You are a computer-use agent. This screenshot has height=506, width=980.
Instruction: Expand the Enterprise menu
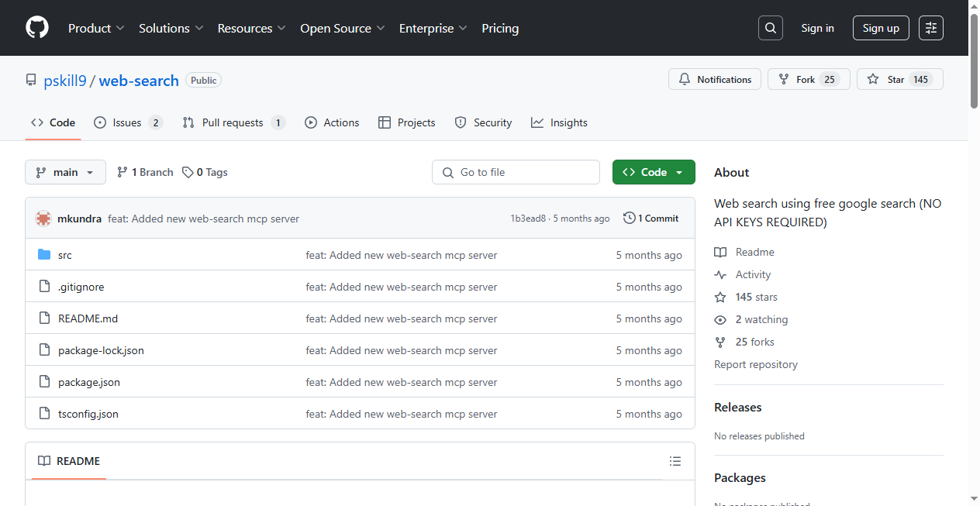coord(433,28)
